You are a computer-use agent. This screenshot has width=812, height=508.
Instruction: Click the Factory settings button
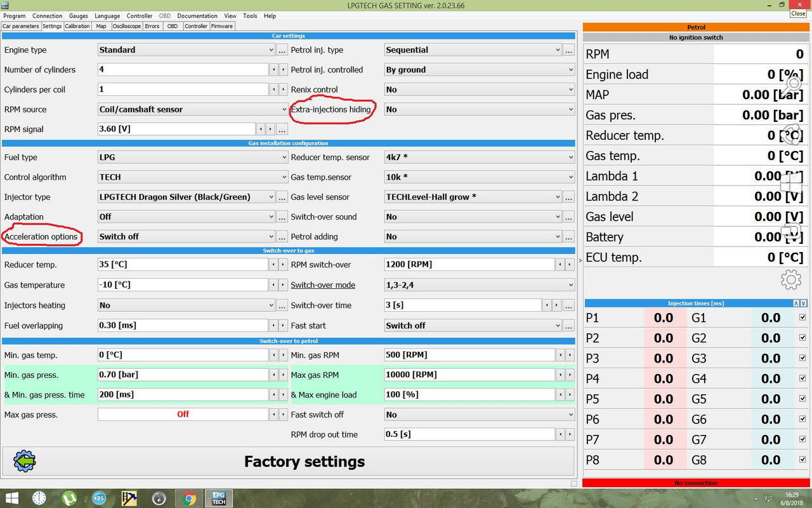[x=288, y=461]
